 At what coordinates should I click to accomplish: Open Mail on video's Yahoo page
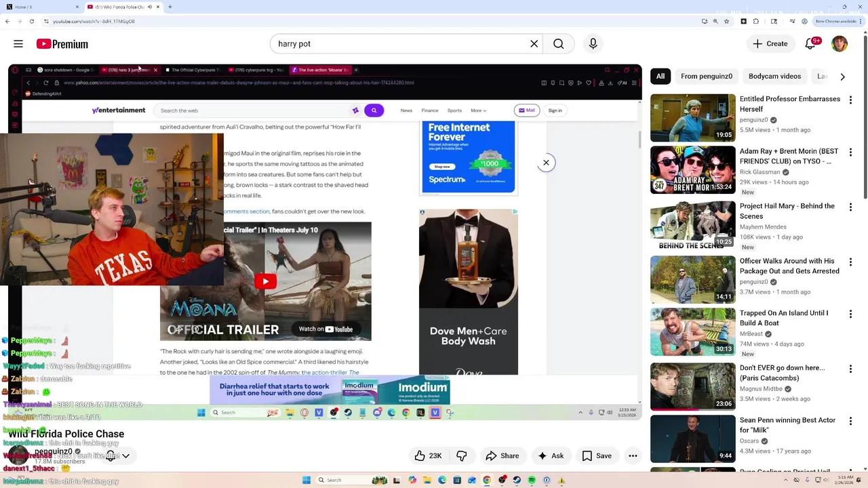[x=527, y=110]
